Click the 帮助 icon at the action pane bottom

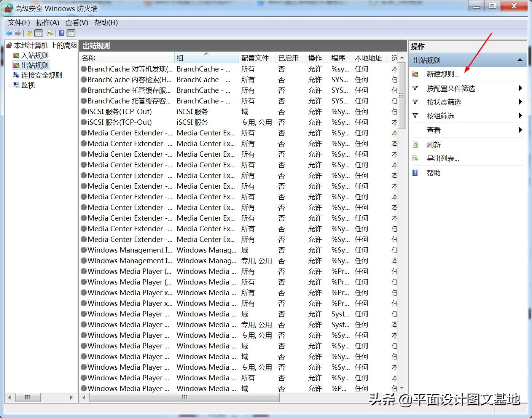click(415, 173)
